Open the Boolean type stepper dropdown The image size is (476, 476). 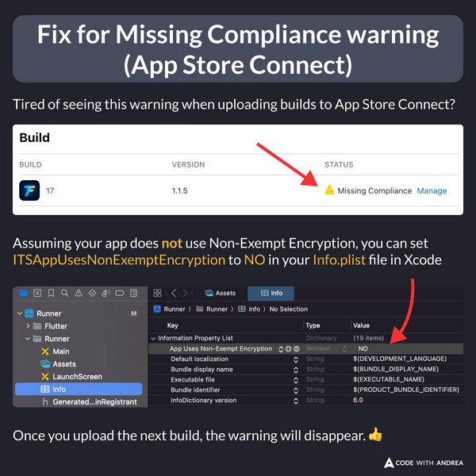tap(344, 349)
